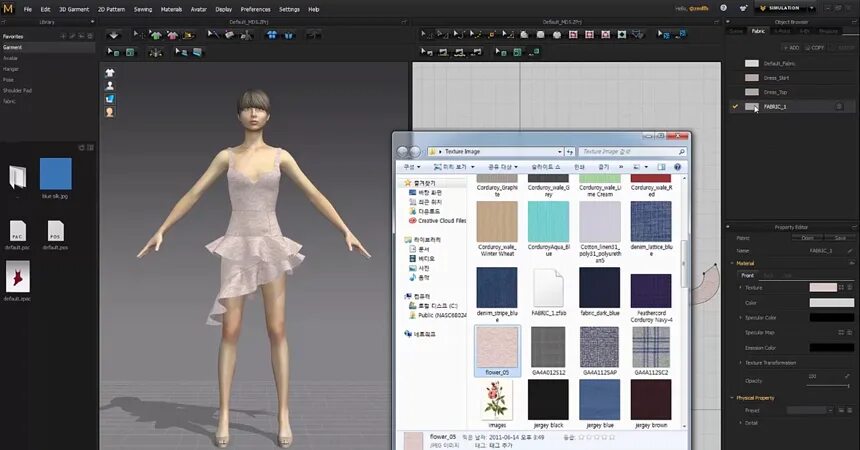Click the Color swatch in Material section
The height and width of the screenshot is (450, 860).
(x=830, y=302)
